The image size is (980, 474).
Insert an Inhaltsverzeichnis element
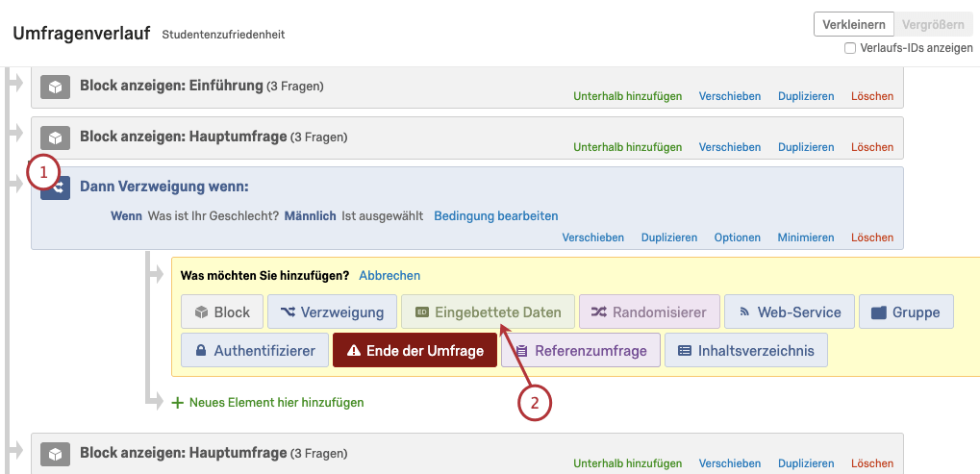click(x=746, y=350)
